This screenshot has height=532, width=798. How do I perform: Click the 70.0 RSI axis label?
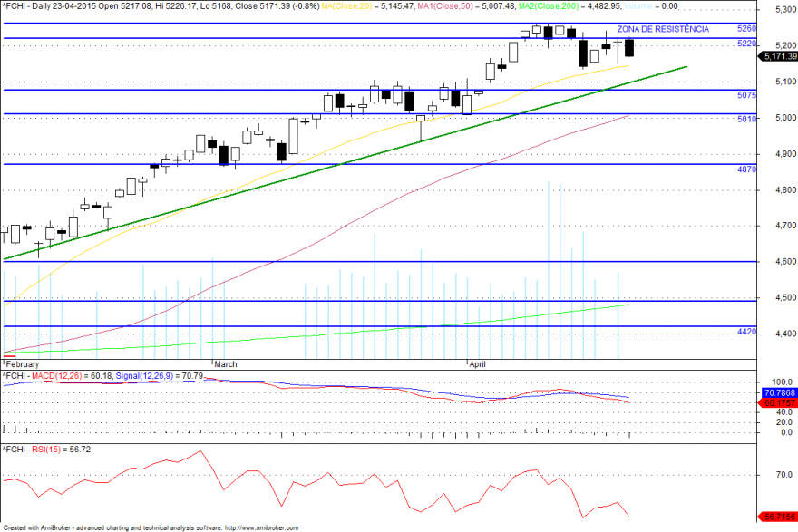coord(784,475)
